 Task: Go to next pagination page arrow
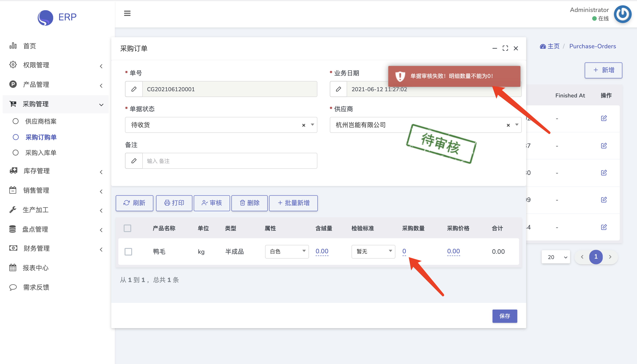[610, 257]
